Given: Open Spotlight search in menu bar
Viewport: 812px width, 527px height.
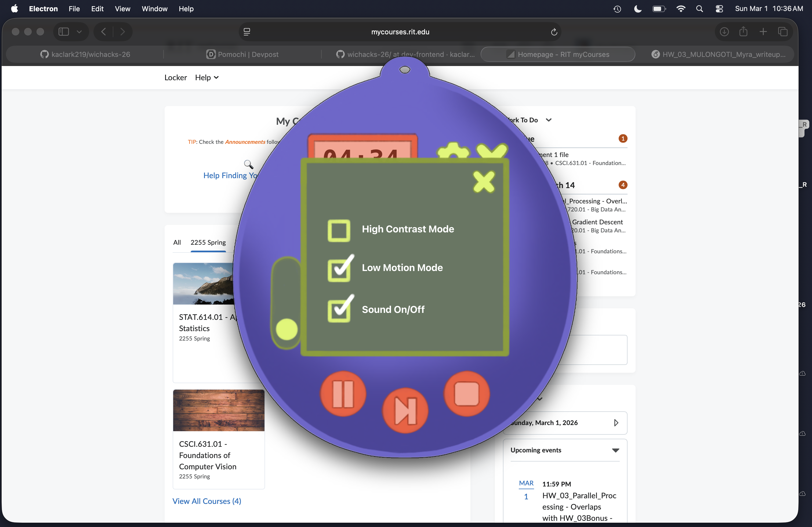Looking at the screenshot, I should click(699, 9).
